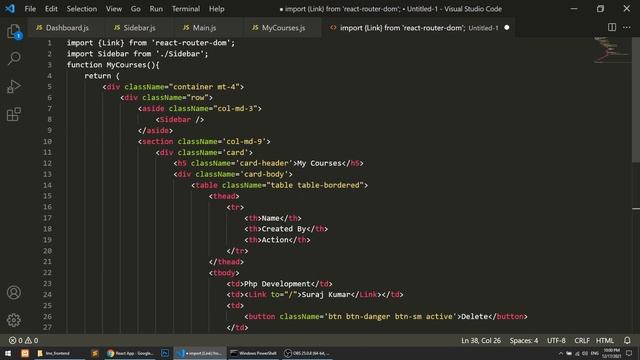Change file encoding via UTF-8
Image resolution: width=640 pixels, height=360 pixels.
pyautogui.click(x=556, y=340)
